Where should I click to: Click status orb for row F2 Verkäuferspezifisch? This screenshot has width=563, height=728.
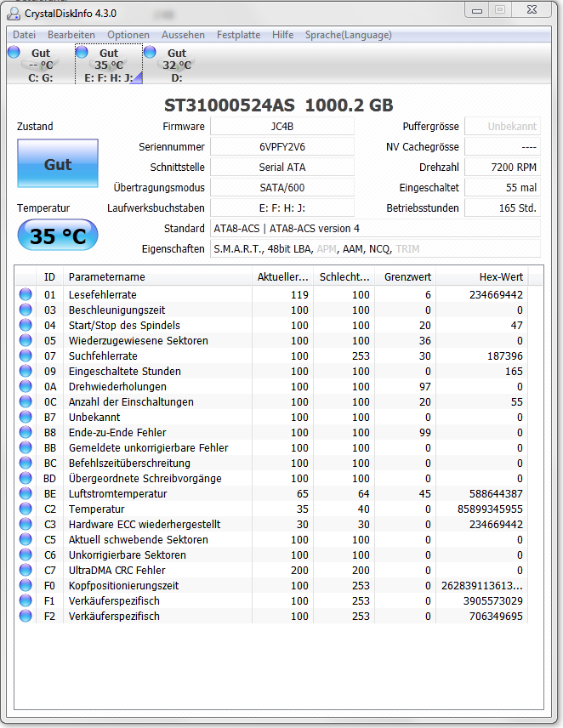point(26,616)
